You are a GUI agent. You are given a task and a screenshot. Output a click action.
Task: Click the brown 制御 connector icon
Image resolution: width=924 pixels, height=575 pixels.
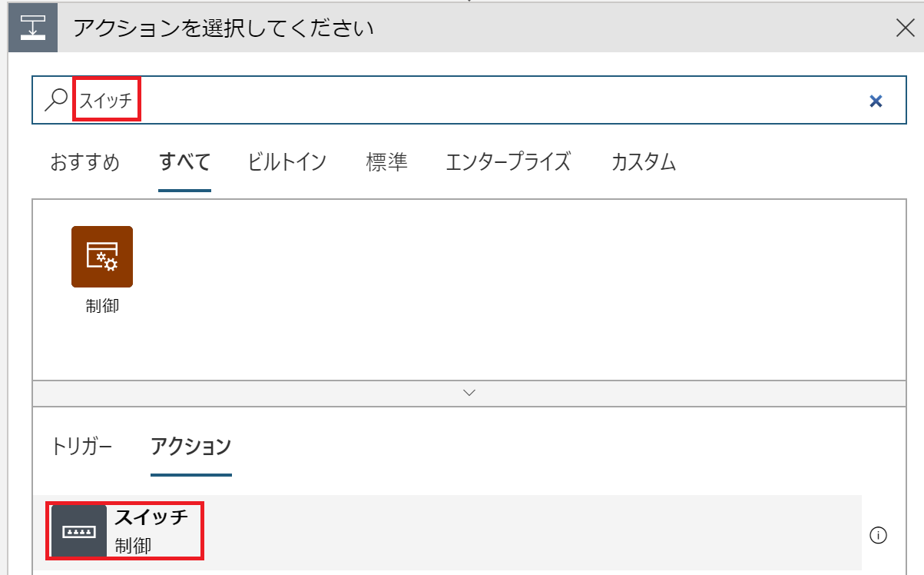coord(102,257)
